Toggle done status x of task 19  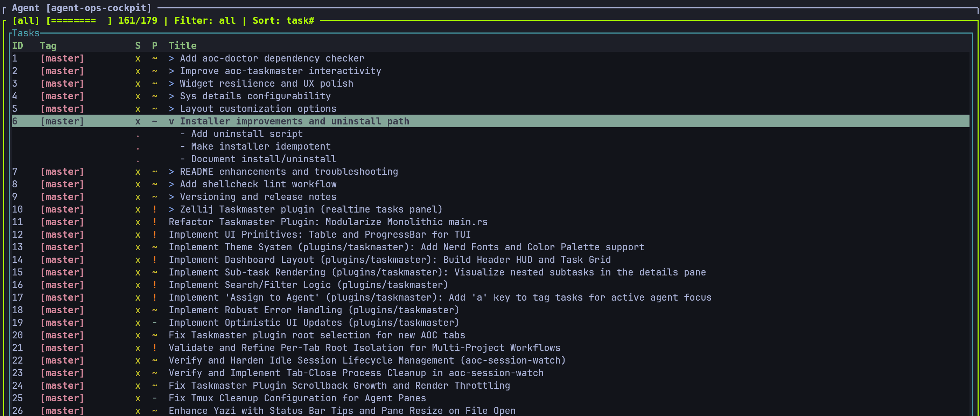click(x=138, y=323)
